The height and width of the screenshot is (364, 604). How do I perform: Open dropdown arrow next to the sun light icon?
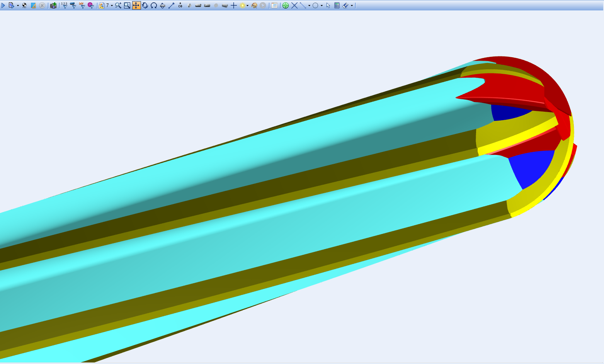(x=247, y=6)
